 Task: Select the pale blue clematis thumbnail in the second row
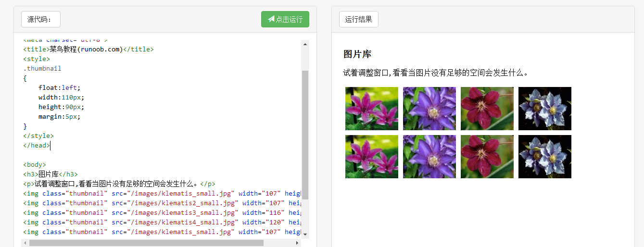[x=545, y=157]
